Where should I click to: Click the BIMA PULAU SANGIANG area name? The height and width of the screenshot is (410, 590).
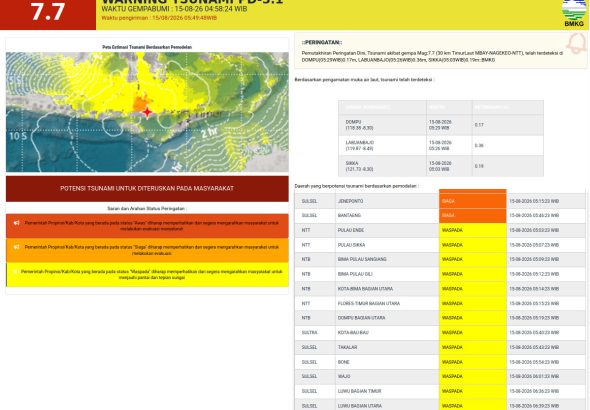click(362, 260)
